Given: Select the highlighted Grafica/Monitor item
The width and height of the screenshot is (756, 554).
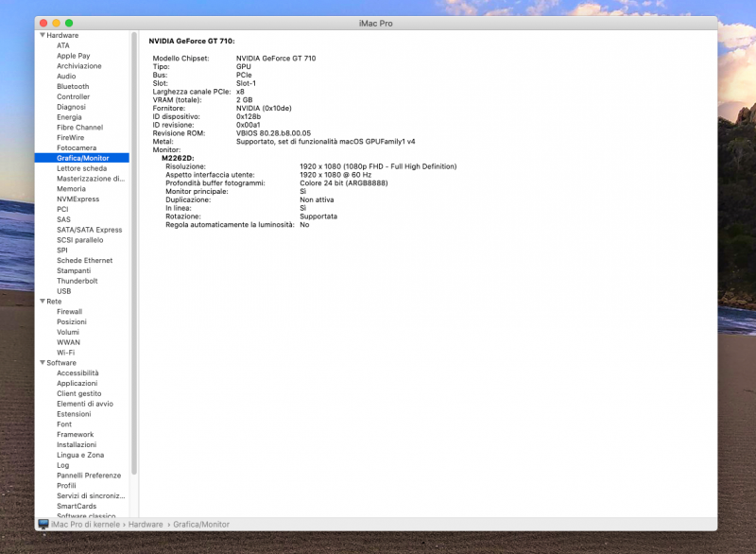Looking at the screenshot, I should click(82, 158).
